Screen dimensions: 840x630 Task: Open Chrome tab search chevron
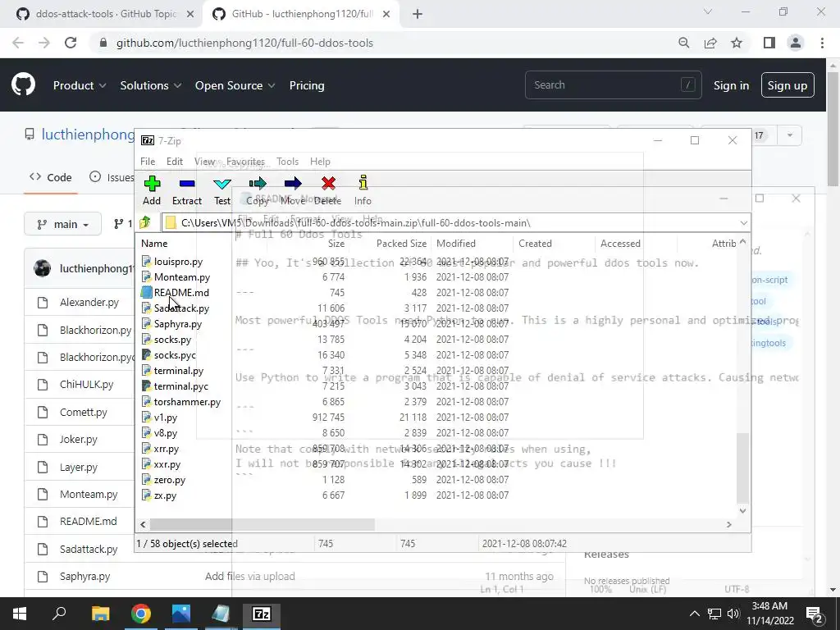pos(708,11)
